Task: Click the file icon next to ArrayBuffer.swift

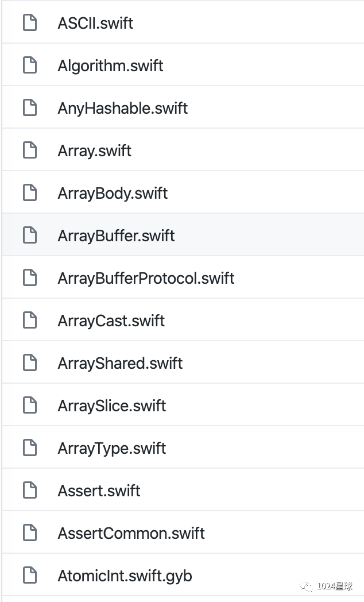Action: point(29,236)
